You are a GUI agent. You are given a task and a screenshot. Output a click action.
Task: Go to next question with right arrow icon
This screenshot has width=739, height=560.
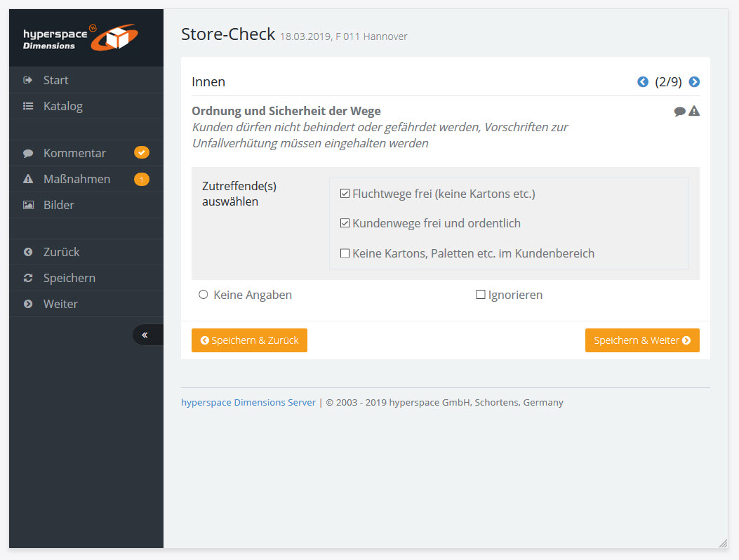(694, 82)
